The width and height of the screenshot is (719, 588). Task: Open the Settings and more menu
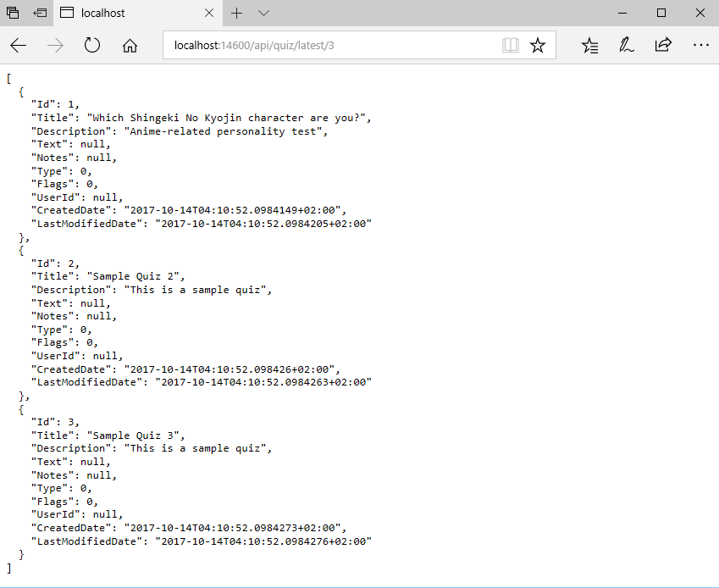click(x=700, y=45)
